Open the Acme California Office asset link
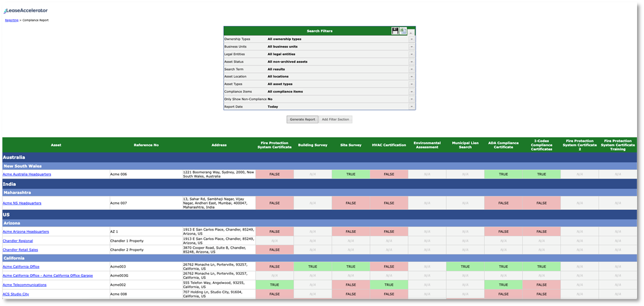 click(21, 267)
